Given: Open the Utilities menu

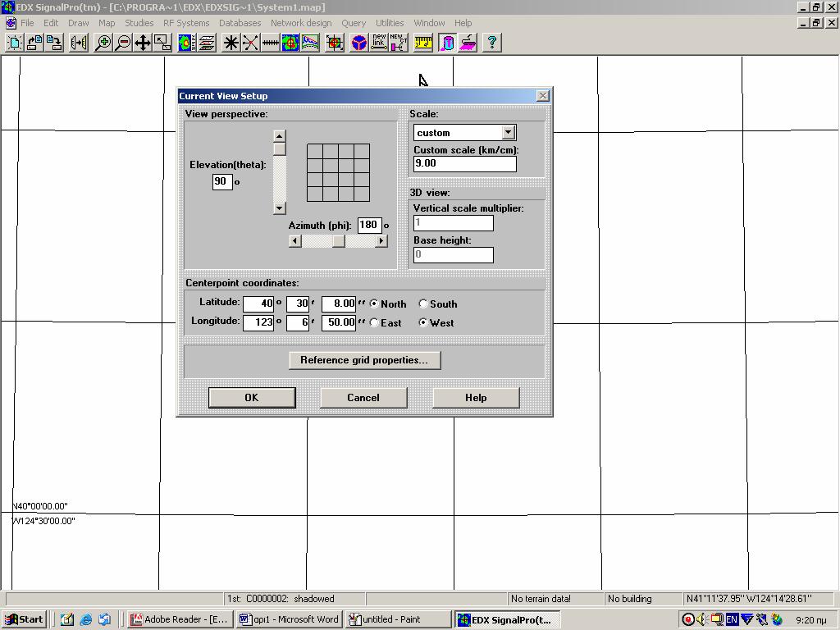Looking at the screenshot, I should pos(390,23).
